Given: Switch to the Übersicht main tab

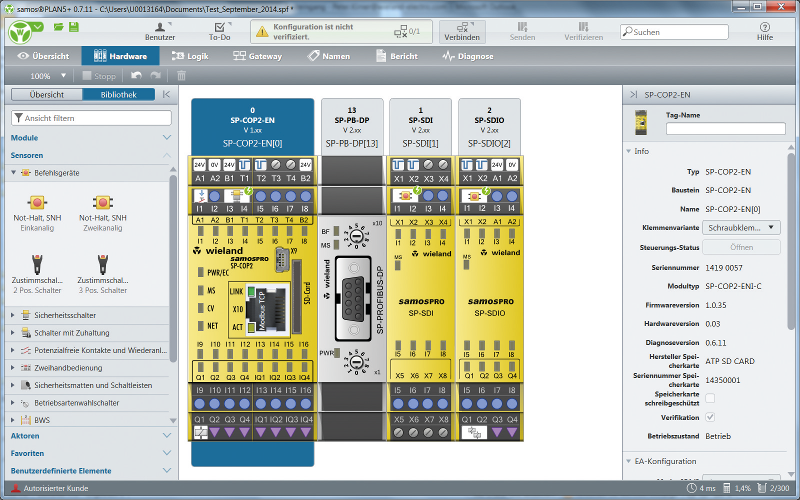Looking at the screenshot, I should click(x=43, y=56).
